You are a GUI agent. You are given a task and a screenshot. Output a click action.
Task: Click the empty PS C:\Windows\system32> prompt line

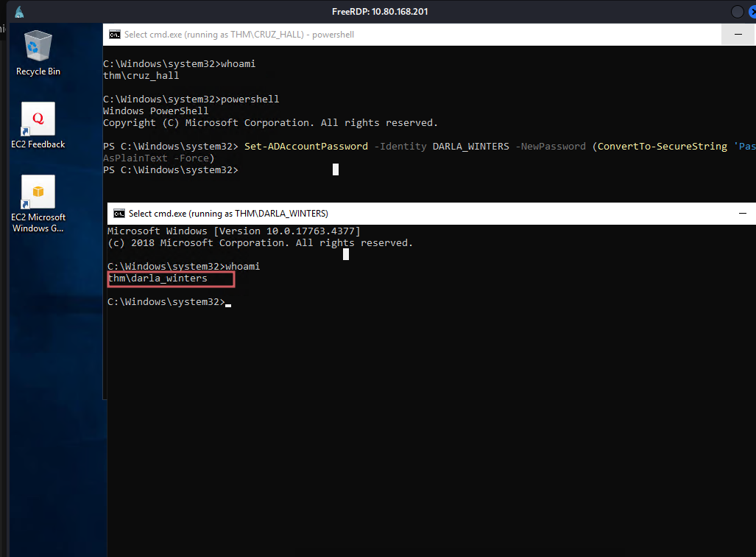tap(171, 170)
